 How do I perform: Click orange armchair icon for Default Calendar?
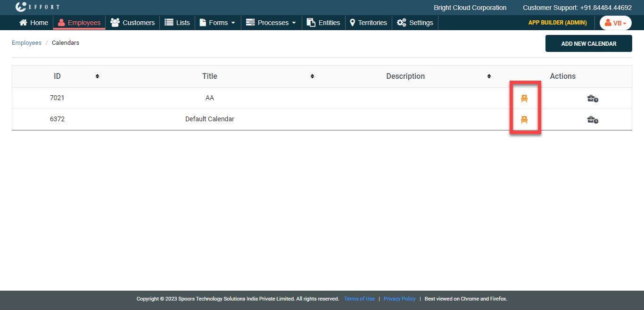pyautogui.click(x=524, y=120)
